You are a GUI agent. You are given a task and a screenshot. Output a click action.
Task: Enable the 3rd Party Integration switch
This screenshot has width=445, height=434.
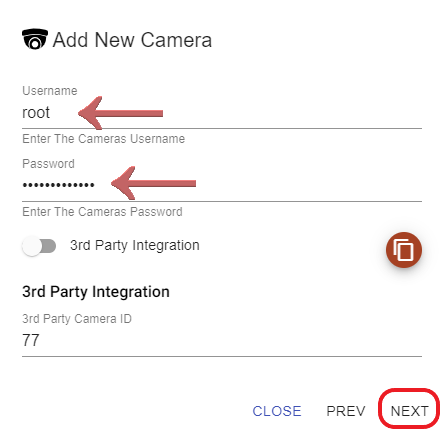point(39,246)
